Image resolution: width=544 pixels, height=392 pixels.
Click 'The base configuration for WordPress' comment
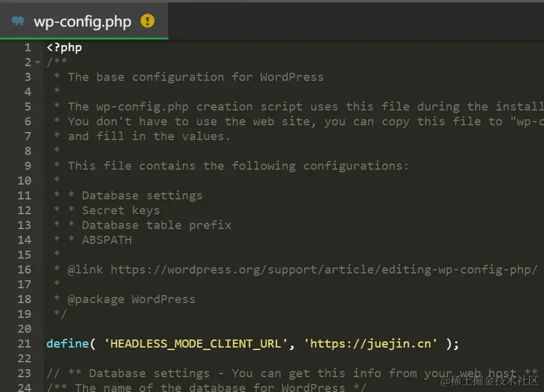[196, 77]
